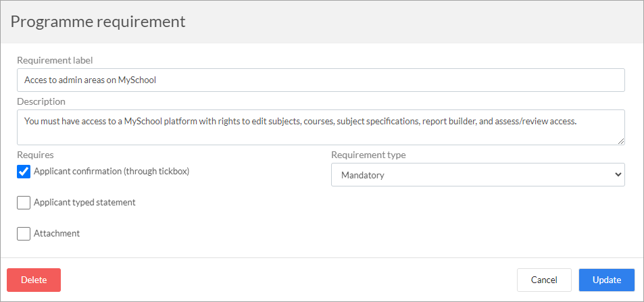Click inside the Description text area
Image resolution: width=644 pixels, height=302 pixels.
point(320,128)
